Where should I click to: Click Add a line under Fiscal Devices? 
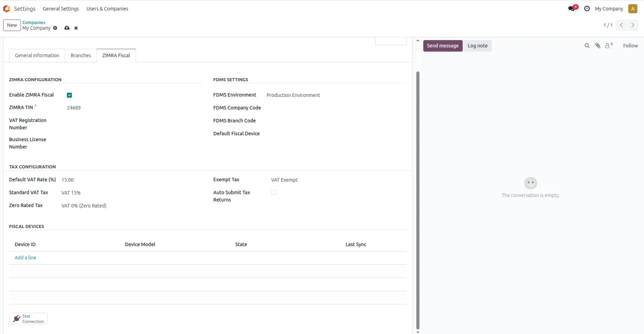tap(25, 258)
